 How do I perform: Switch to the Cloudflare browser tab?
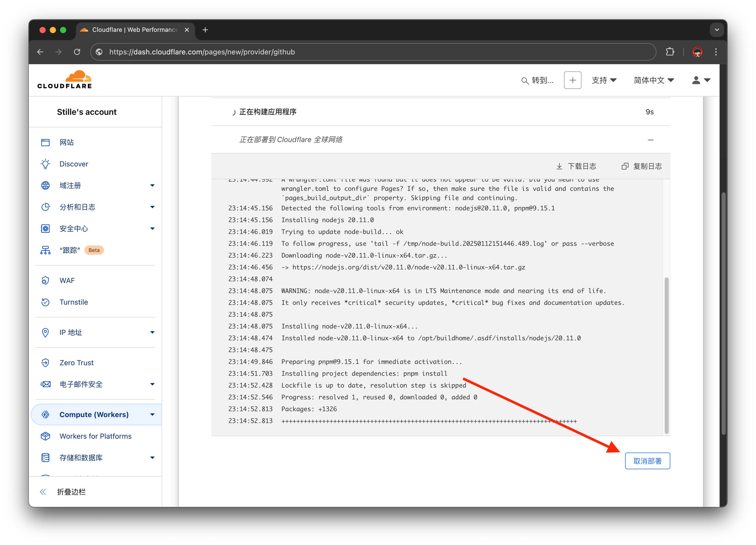[x=135, y=30]
